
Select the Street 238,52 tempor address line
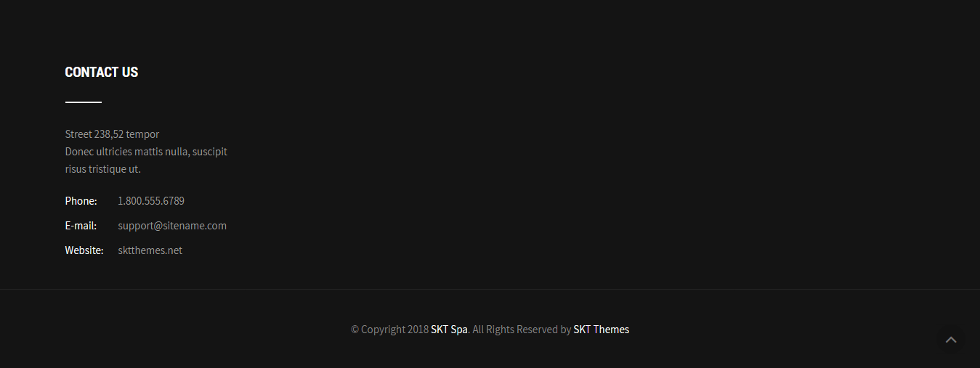112,134
